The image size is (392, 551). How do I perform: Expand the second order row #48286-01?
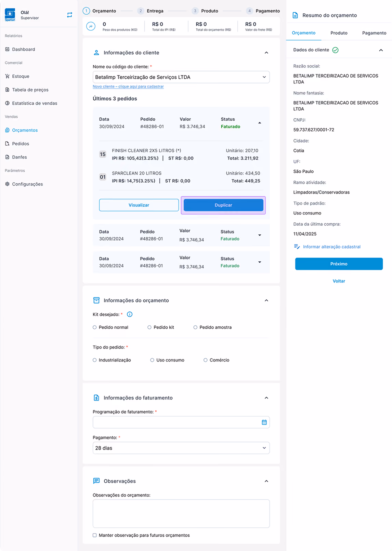[x=260, y=235]
